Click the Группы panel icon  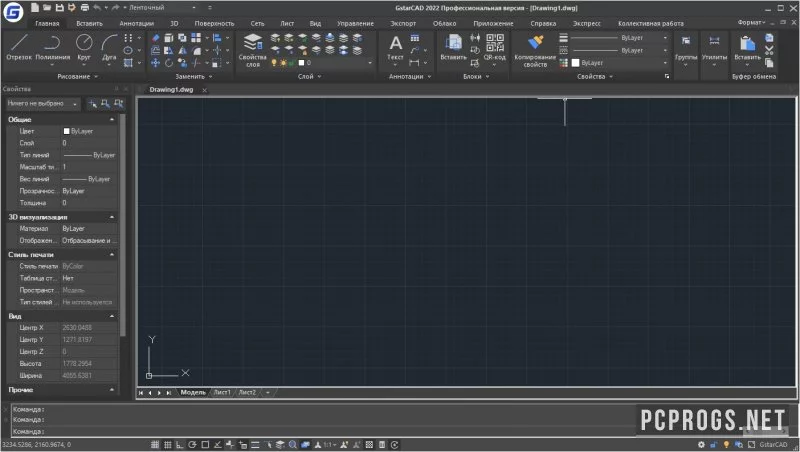point(686,41)
